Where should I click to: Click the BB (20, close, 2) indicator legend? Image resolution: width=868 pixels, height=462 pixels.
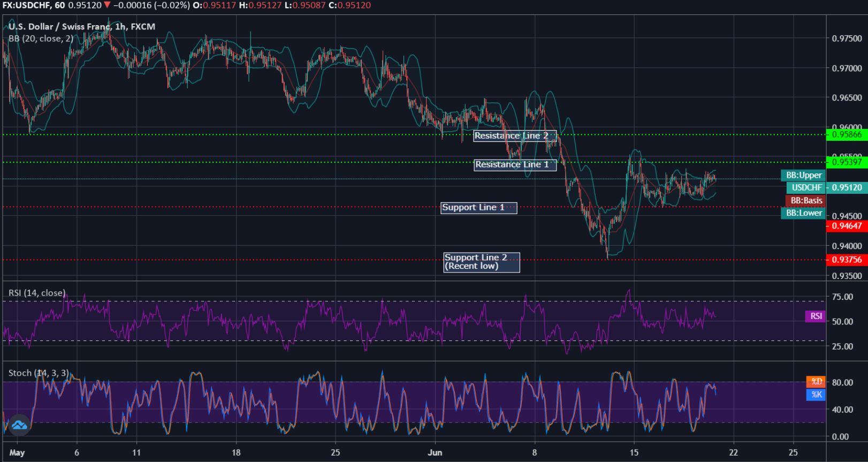[x=41, y=39]
